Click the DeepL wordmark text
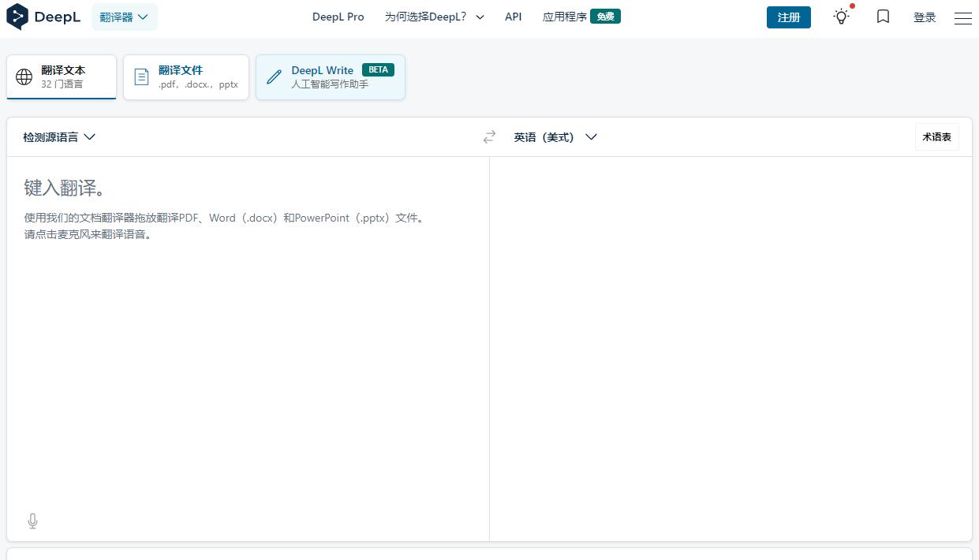The image size is (979, 560). pyautogui.click(x=58, y=17)
